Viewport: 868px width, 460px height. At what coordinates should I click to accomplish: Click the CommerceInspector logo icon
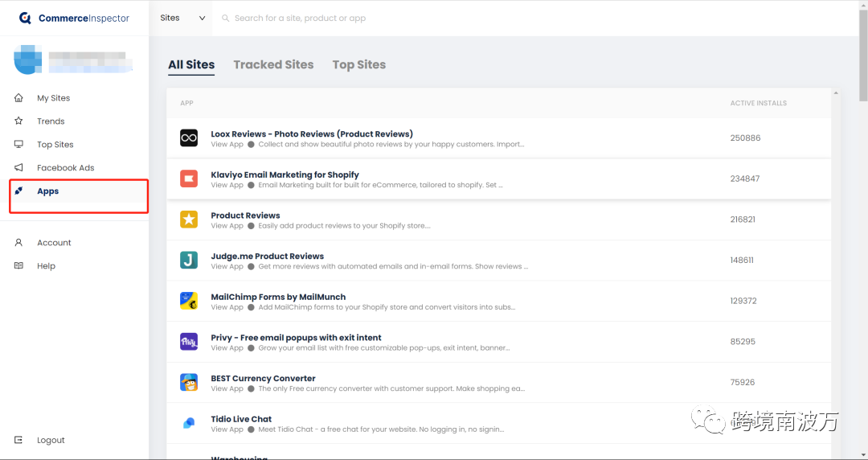(x=25, y=18)
